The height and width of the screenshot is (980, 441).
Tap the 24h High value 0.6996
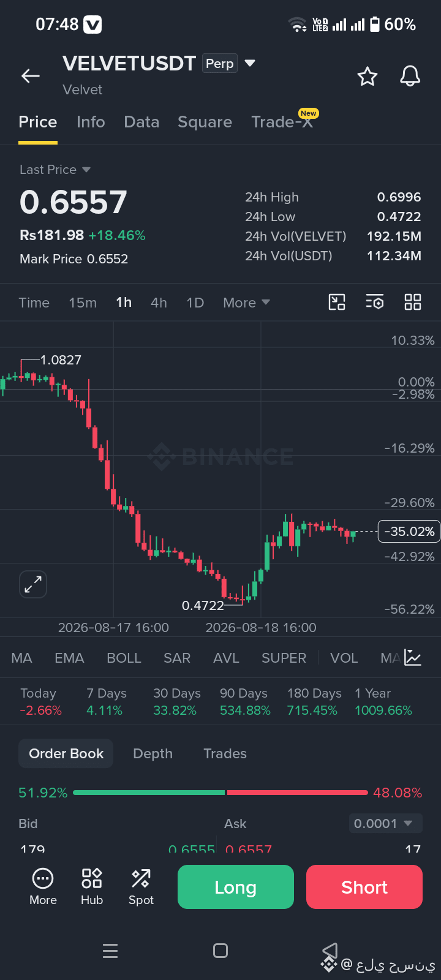pos(399,197)
